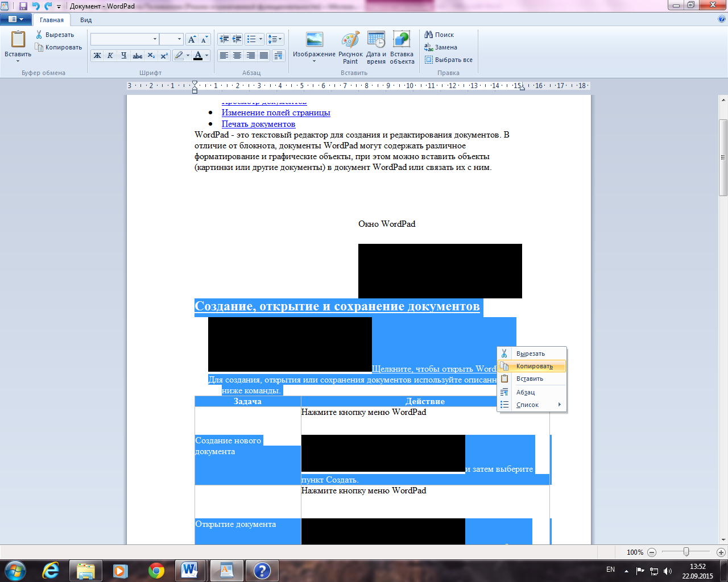Insert a picture via Изображение icon
This screenshot has width=728, height=582.
tap(314, 39)
